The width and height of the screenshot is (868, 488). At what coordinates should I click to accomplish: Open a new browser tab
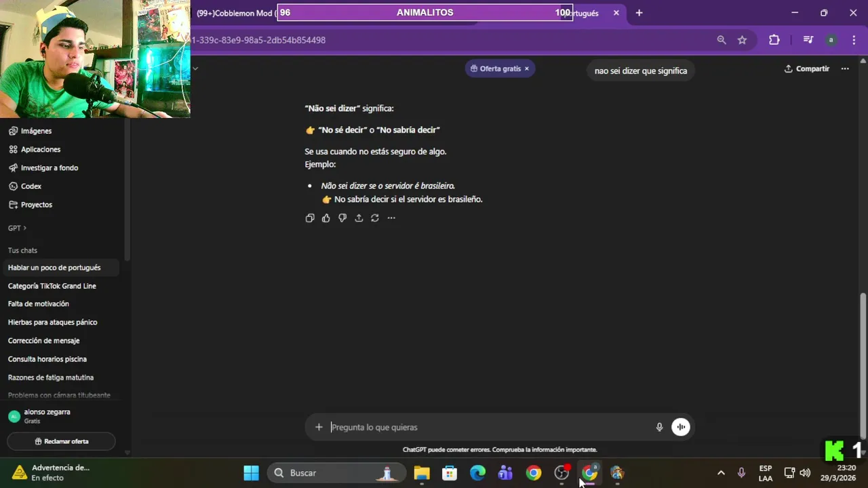click(639, 13)
